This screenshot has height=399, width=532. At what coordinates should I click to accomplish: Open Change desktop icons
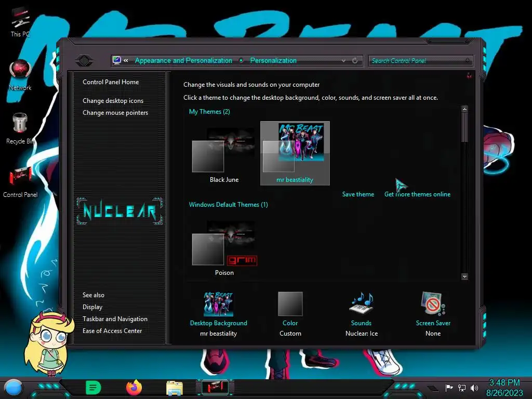pyautogui.click(x=113, y=101)
